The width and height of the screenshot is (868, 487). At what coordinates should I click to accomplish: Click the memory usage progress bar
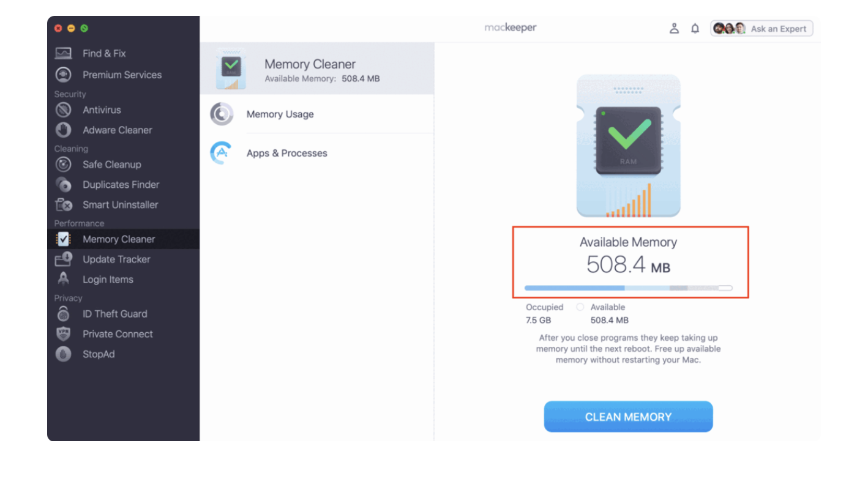[x=628, y=288]
